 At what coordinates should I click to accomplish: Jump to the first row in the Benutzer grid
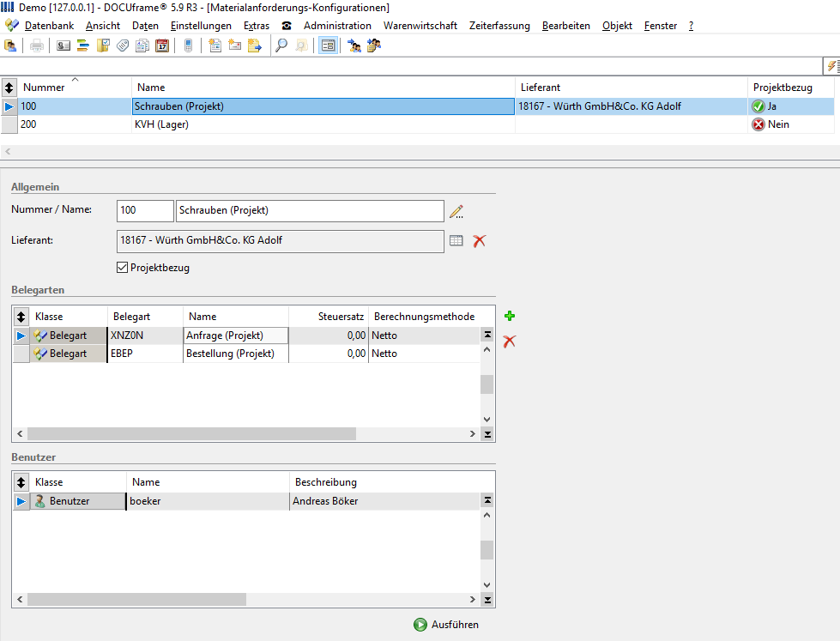click(487, 500)
